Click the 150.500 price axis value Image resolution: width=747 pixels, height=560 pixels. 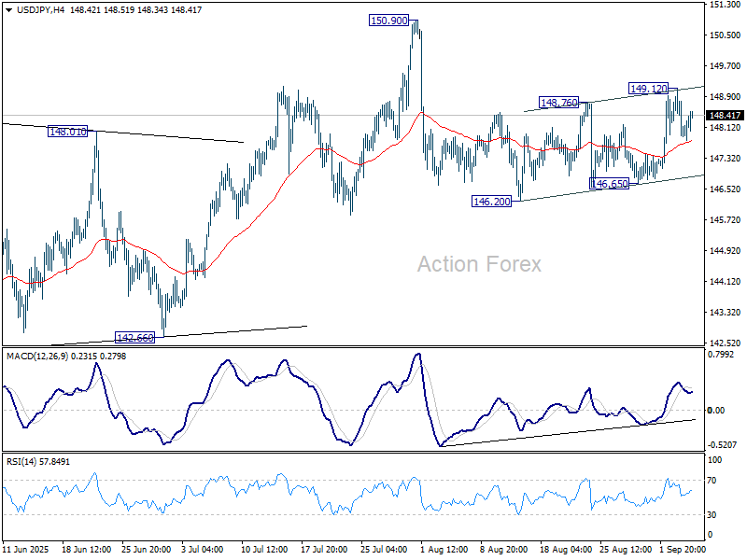pos(726,35)
